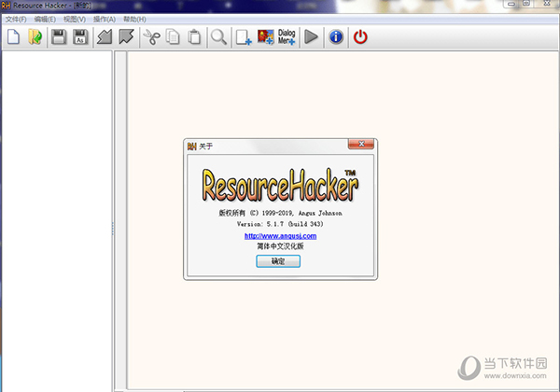The height and width of the screenshot is (392, 560).
Task: Add an image resource icon
Action: pyautogui.click(x=265, y=37)
